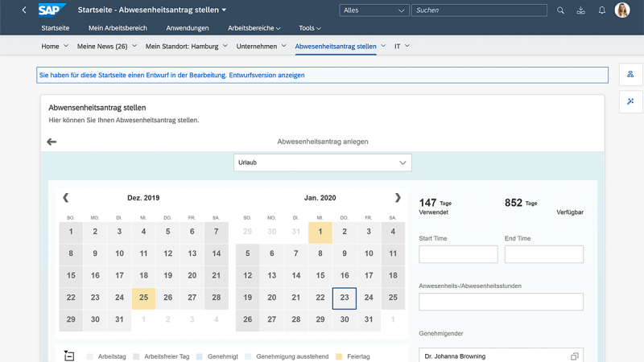Open the user profile avatar
This screenshot has width=644, height=362.
pos(622,10)
